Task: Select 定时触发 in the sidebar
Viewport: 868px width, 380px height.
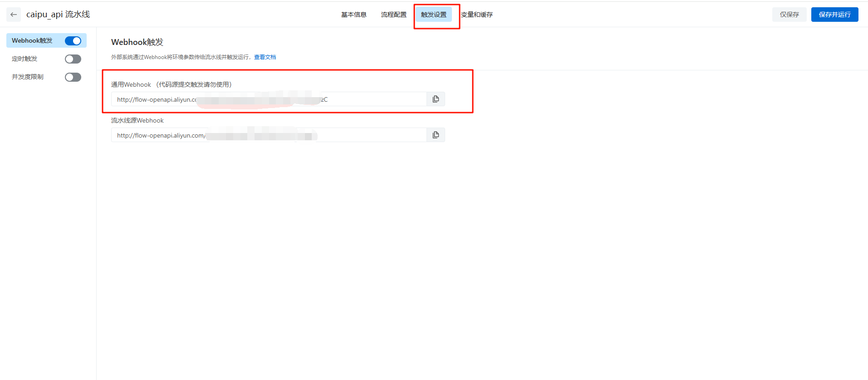Action: [x=25, y=59]
